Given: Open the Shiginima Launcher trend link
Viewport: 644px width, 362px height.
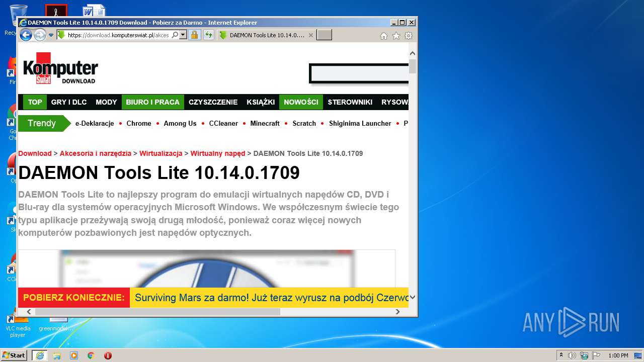Looking at the screenshot, I should pyautogui.click(x=360, y=123).
